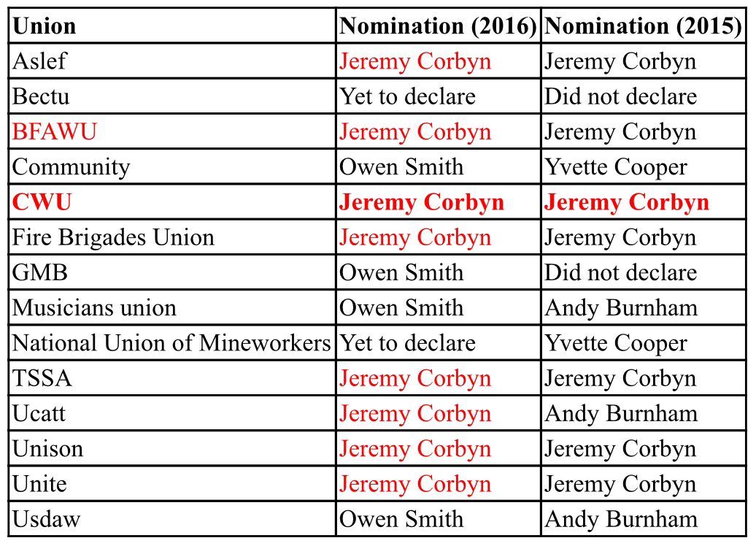This screenshot has width=756, height=546.
Task: Open red Jeremy Corbyn link in Unite row
Action: coord(415,484)
